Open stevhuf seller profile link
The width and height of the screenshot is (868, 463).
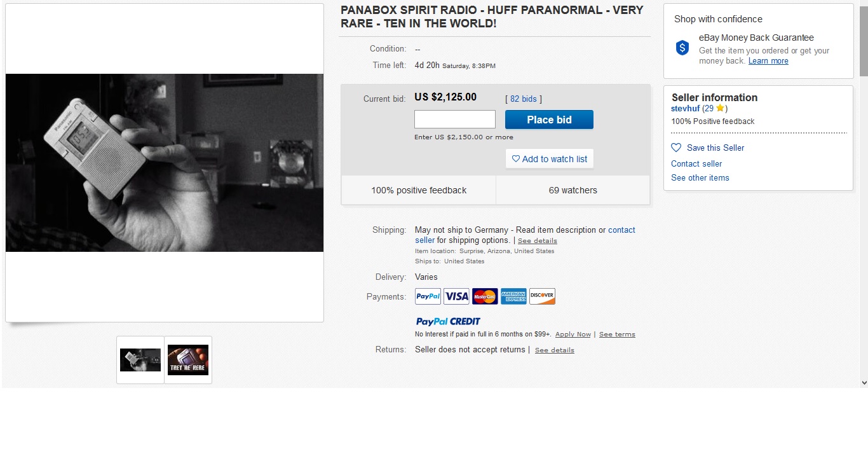[685, 109]
